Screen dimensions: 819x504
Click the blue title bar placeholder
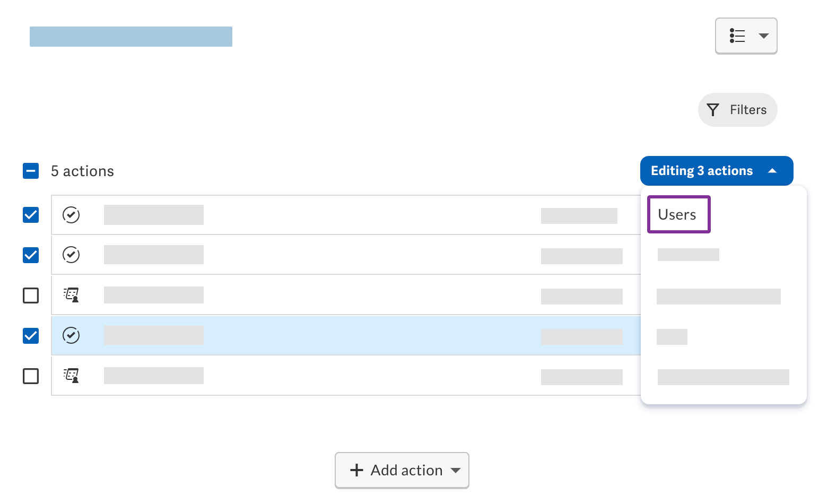pyautogui.click(x=131, y=37)
